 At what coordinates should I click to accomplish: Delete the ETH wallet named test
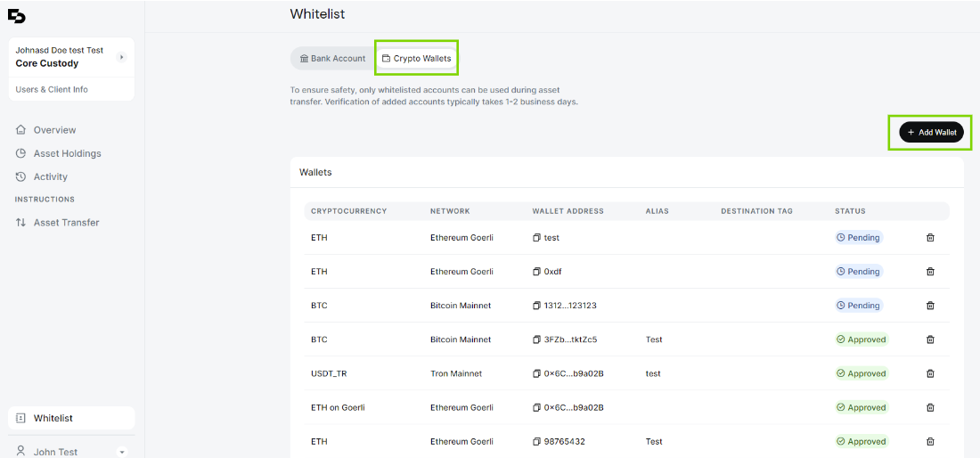[x=930, y=237]
